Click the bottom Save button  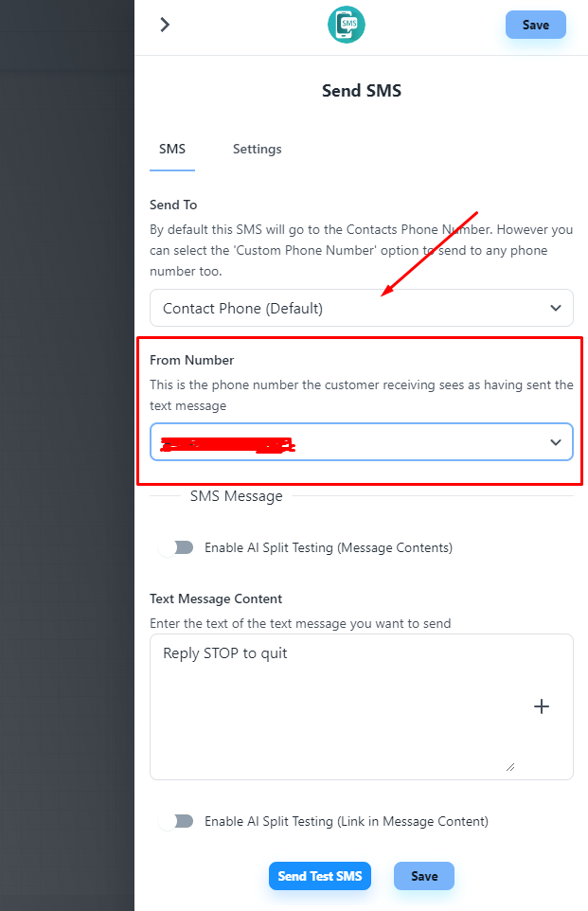pos(424,876)
